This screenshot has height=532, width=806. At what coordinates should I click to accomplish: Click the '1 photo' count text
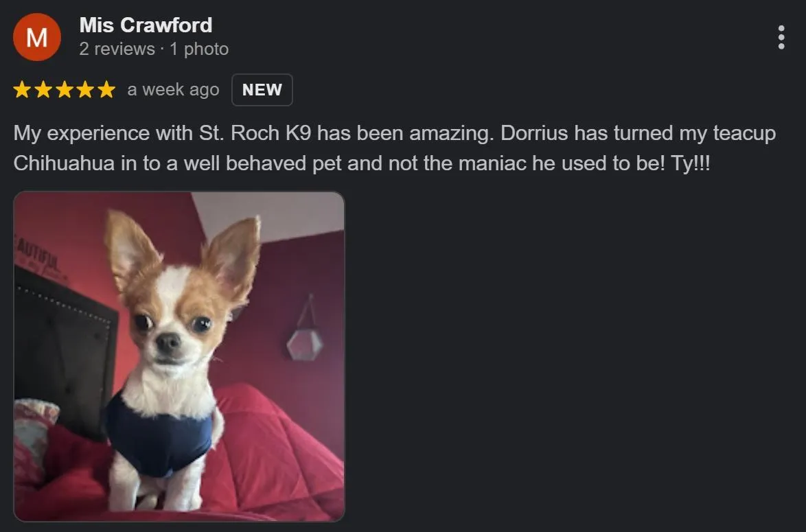[199, 49]
